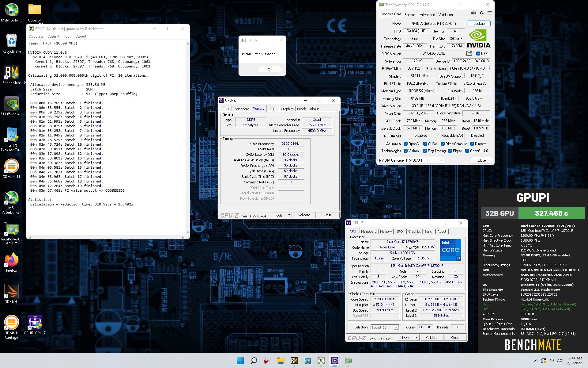The width and height of the screenshot is (588, 368).
Task: Toggle the CUDA checkbox
Action: coord(425,144)
